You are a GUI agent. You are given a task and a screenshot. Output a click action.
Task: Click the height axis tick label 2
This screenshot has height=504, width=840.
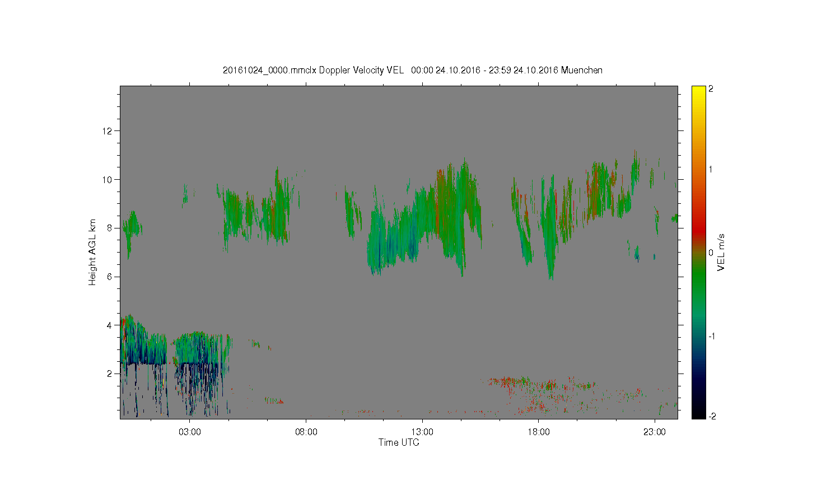[110, 374]
